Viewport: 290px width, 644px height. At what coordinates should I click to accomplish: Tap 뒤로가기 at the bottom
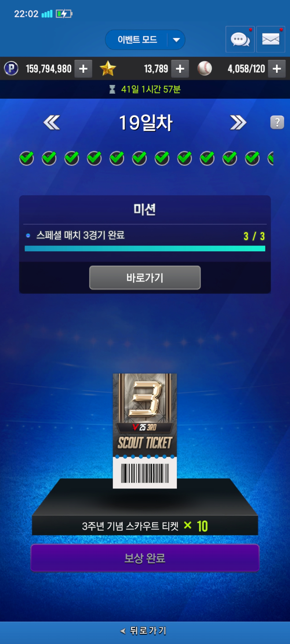coord(144,631)
